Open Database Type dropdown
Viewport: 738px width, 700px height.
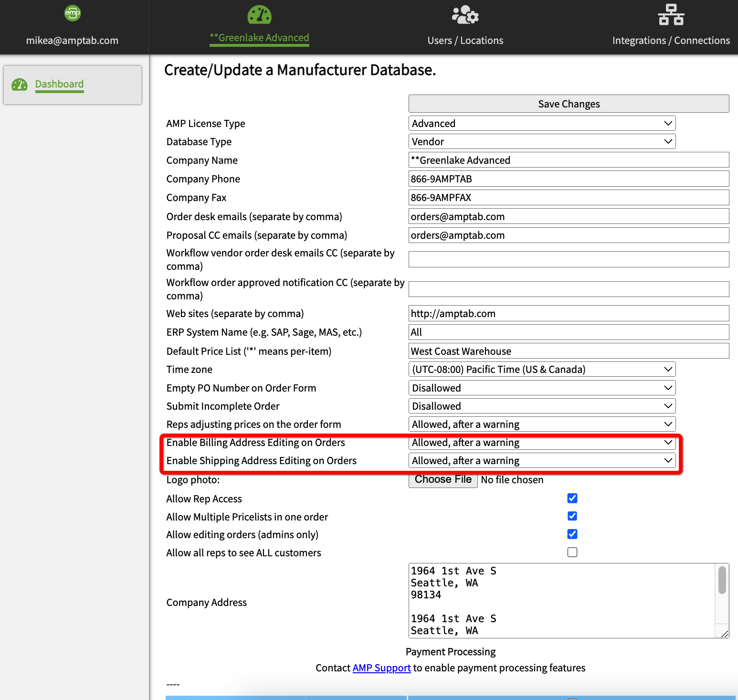542,141
